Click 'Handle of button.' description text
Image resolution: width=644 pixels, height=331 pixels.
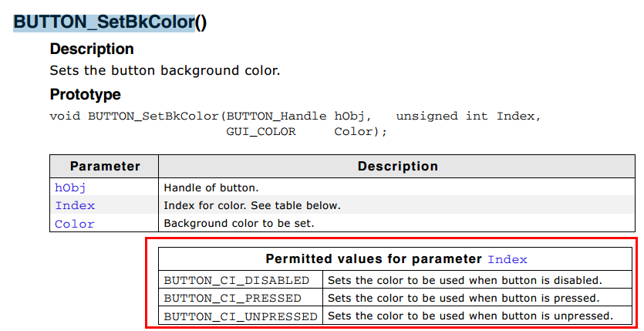(x=211, y=187)
